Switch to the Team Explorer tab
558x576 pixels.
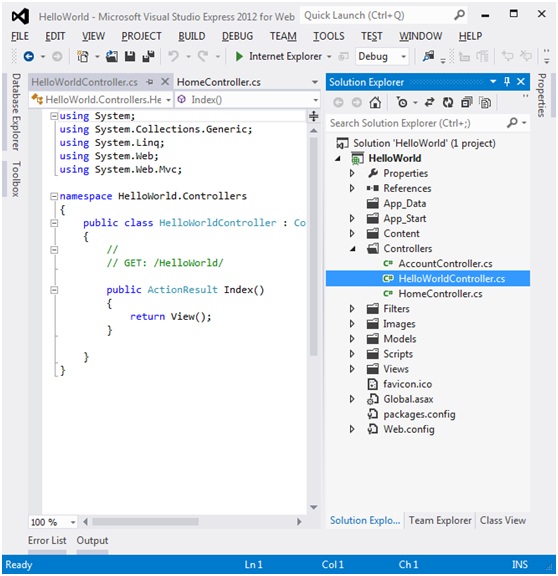point(440,520)
